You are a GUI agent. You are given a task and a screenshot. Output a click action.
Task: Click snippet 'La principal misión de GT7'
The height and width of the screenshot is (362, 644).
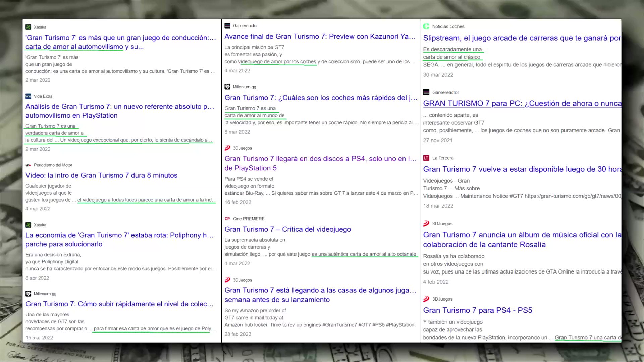pos(254,47)
